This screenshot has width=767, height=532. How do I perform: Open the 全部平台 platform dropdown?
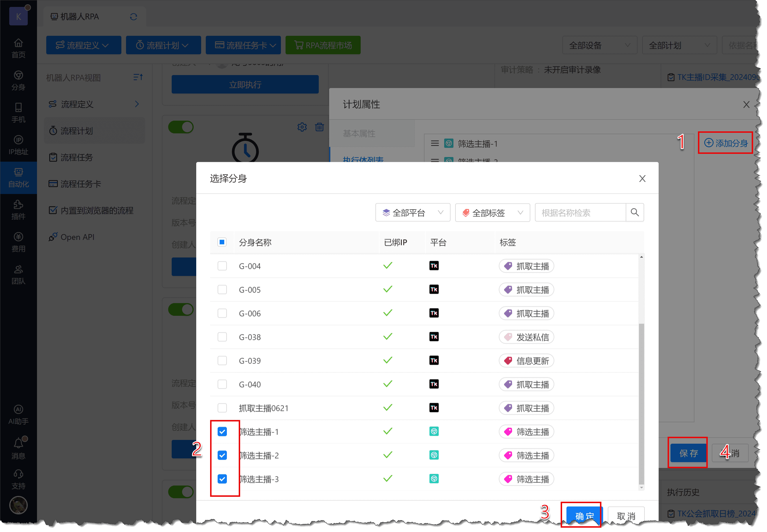click(412, 213)
